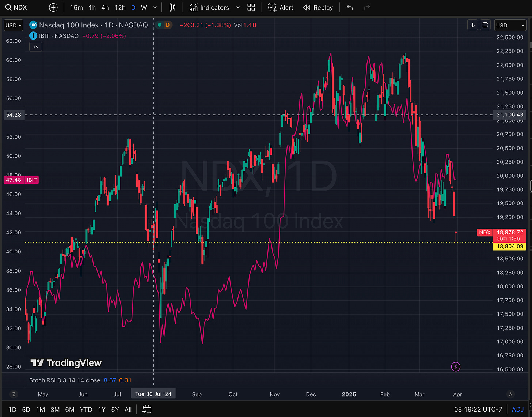This screenshot has height=417, width=532.
Task: Redo the chart action
Action: point(367,7)
